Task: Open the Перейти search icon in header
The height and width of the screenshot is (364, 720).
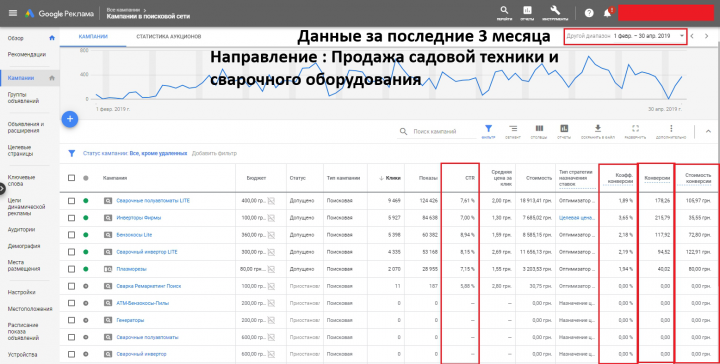Action: click(504, 13)
